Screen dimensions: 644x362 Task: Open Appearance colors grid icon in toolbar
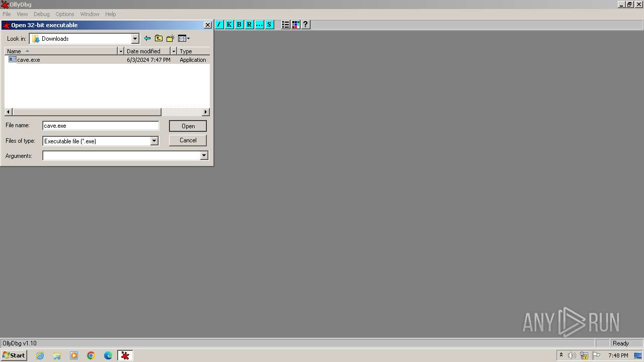pyautogui.click(x=296, y=25)
